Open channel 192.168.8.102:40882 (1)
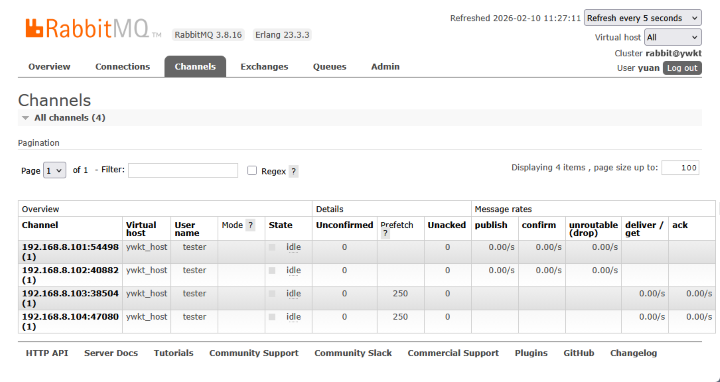Screen dimensions: 720x382 pyautogui.click(x=70, y=275)
